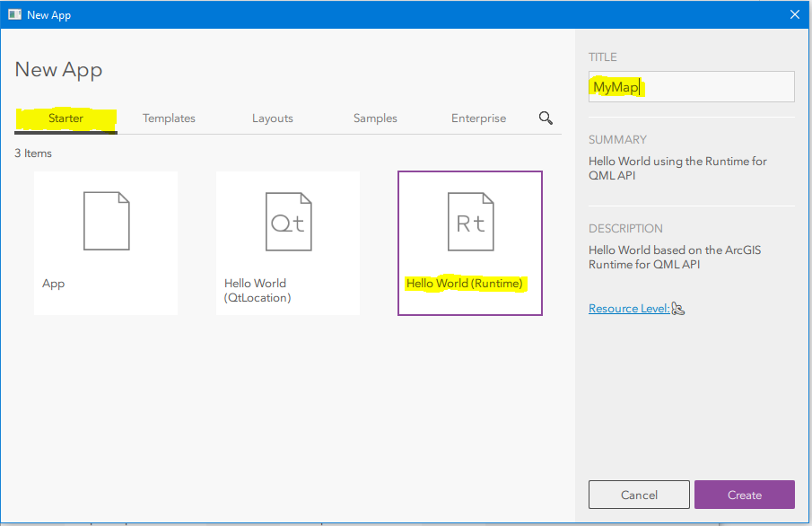This screenshot has width=812, height=526.
Task: Click the Cancel button
Action: [x=639, y=495]
